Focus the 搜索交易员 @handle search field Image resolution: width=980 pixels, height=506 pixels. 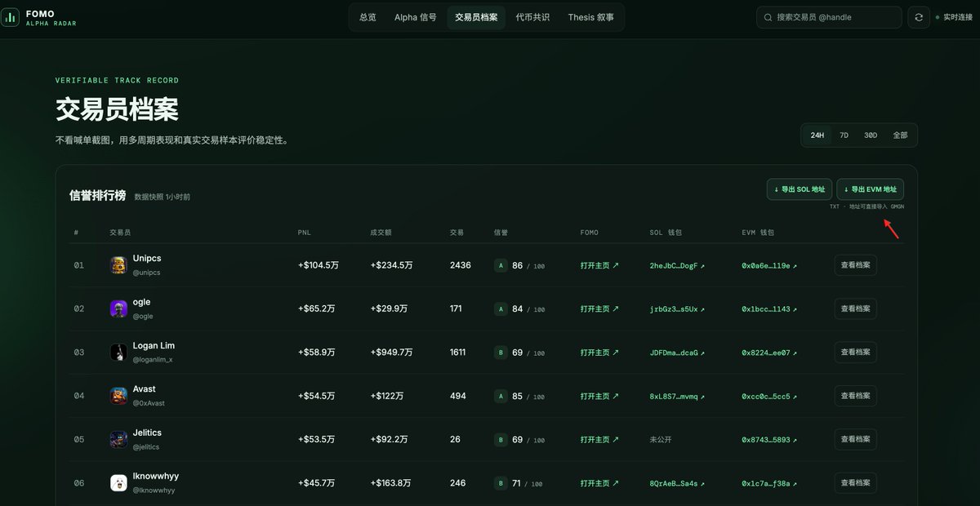coord(829,17)
